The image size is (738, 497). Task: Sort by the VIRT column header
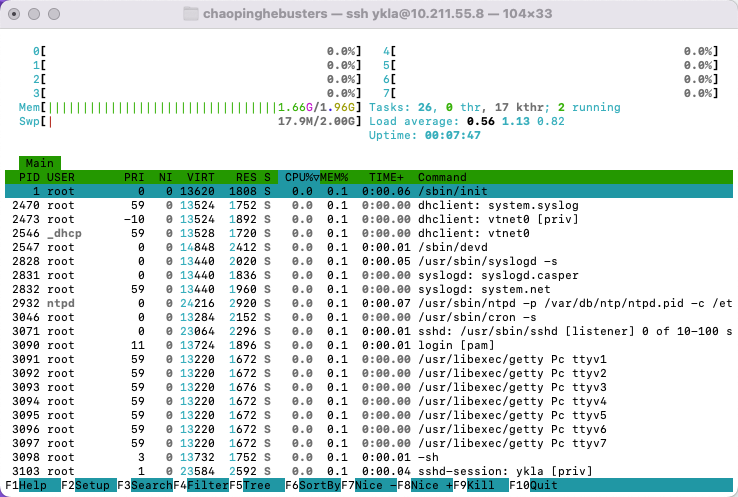click(x=201, y=177)
